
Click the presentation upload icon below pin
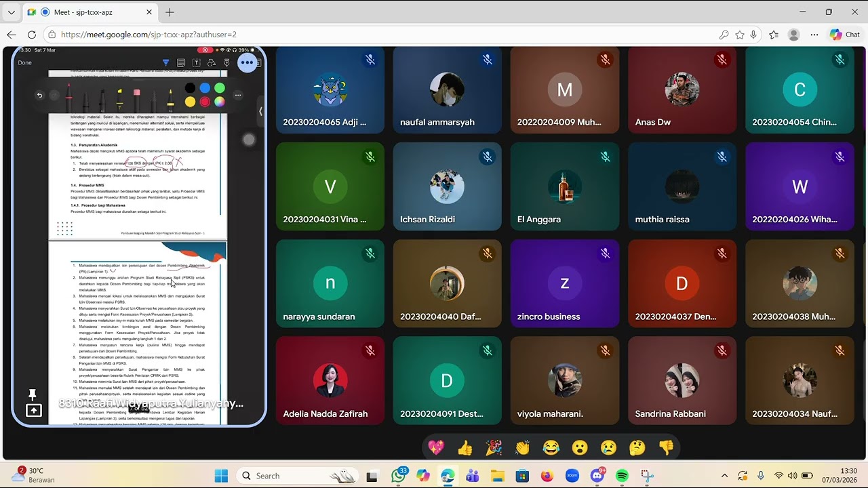34,410
